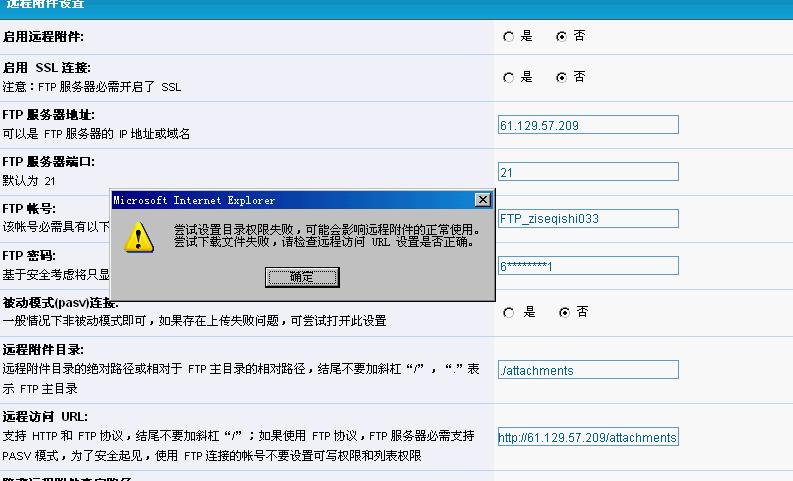Select 否 for 启用远程附件

tap(561, 37)
